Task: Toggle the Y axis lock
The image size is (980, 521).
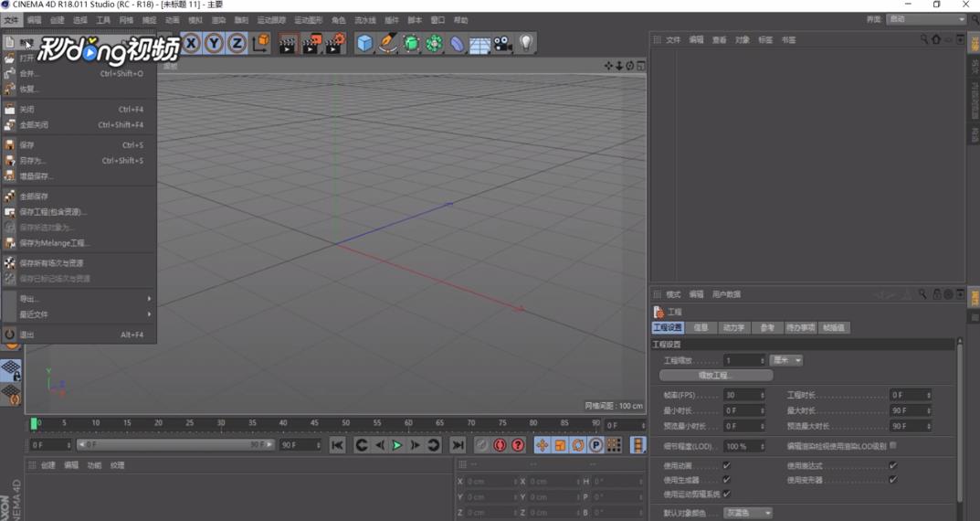Action: click(x=214, y=43)
